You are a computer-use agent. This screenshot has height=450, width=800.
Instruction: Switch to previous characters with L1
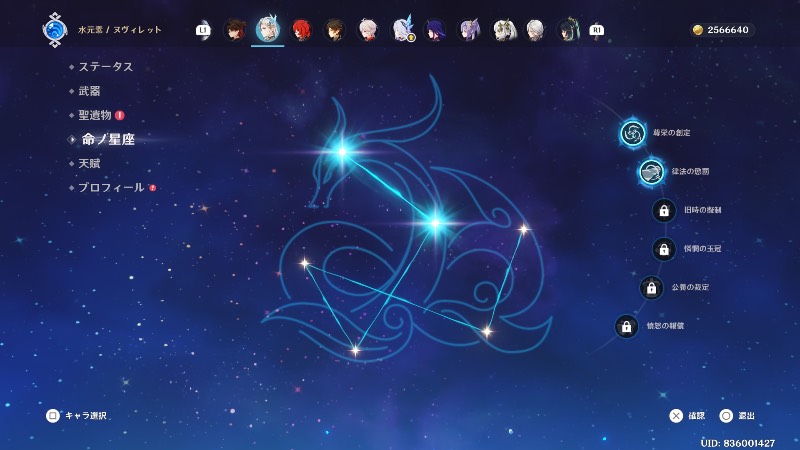tap(203, 30)
